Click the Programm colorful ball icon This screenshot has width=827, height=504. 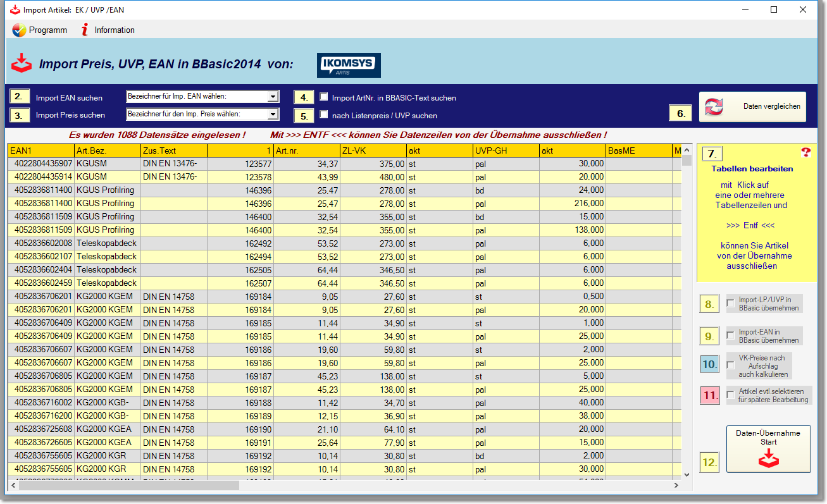(20, 30)
